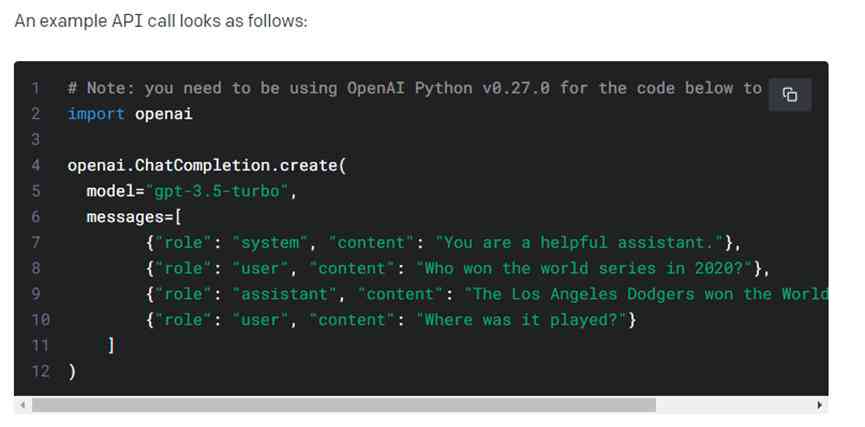Screen dimensions: 865x427
Task: Click the comment mentioning OpenAI Python v0.27.0
Action: point(414,88)
